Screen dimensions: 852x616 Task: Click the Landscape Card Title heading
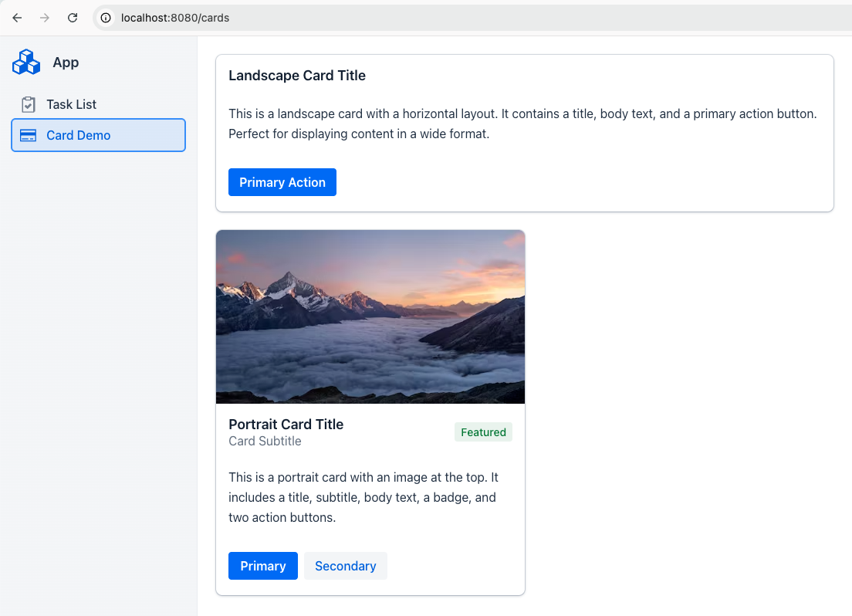tap(297, 76)
